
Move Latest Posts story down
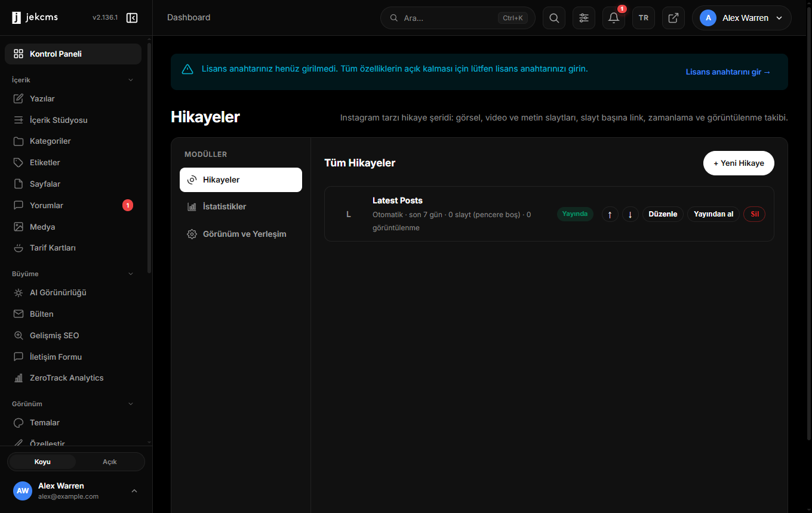(630, 214)
